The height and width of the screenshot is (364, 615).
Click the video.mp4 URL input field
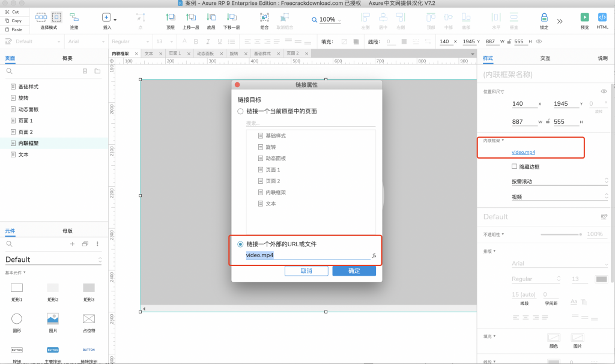click(306, 255)
